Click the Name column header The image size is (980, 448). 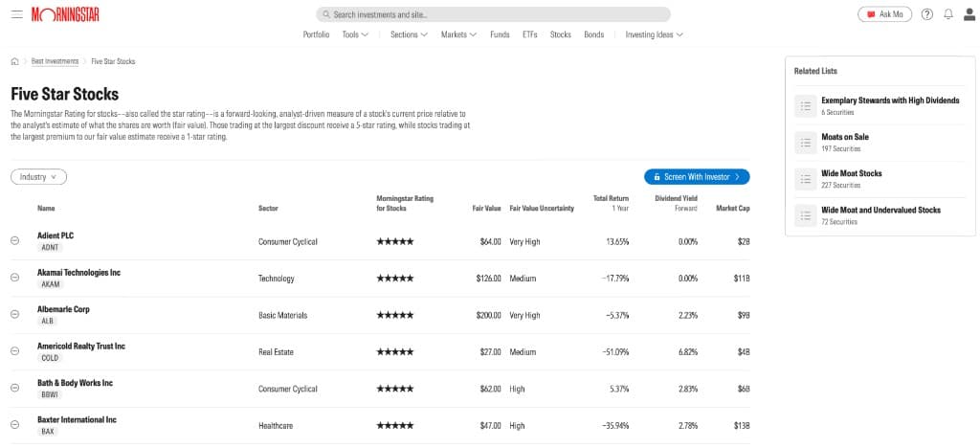tap(46, 208)
